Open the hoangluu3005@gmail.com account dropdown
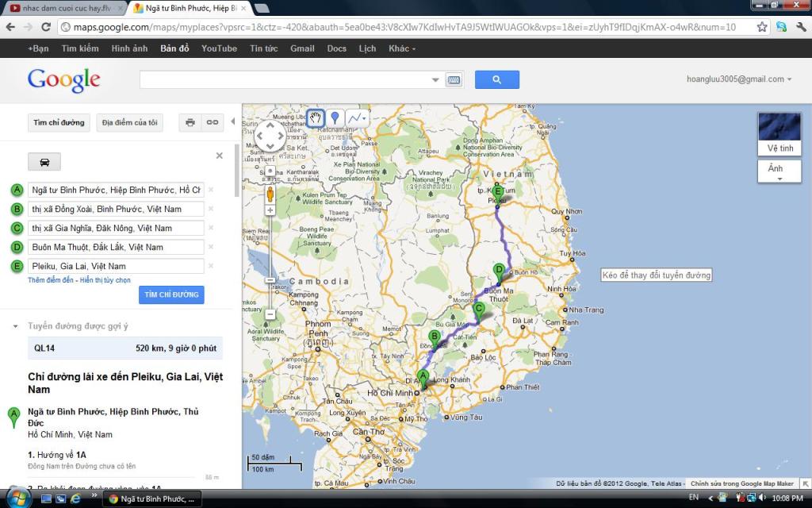The height and width of the screenshot is (508, 812). pyautogui.click(x=739, y=79)
